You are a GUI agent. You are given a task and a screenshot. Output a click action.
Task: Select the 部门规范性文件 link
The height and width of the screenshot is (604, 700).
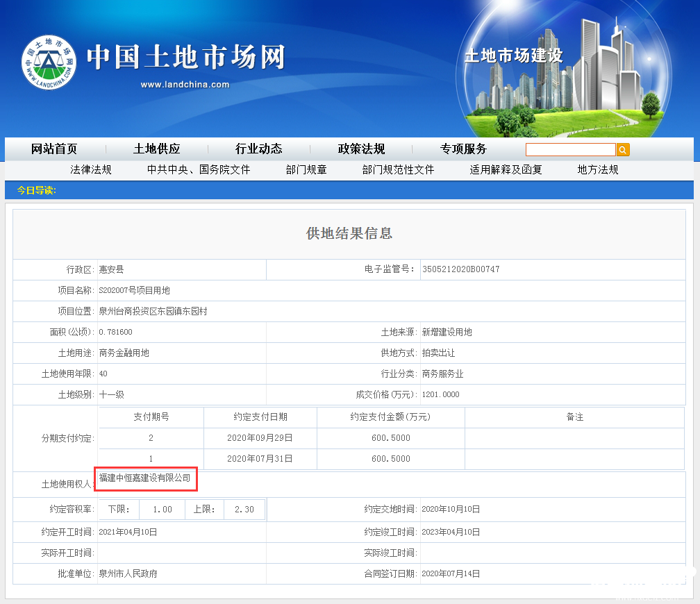[x=398, y=170]
